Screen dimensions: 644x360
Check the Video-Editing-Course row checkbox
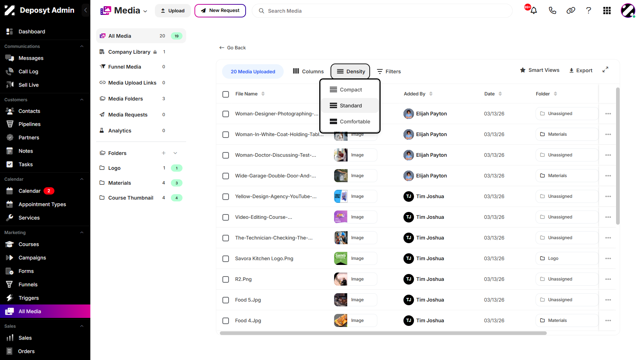226,217
